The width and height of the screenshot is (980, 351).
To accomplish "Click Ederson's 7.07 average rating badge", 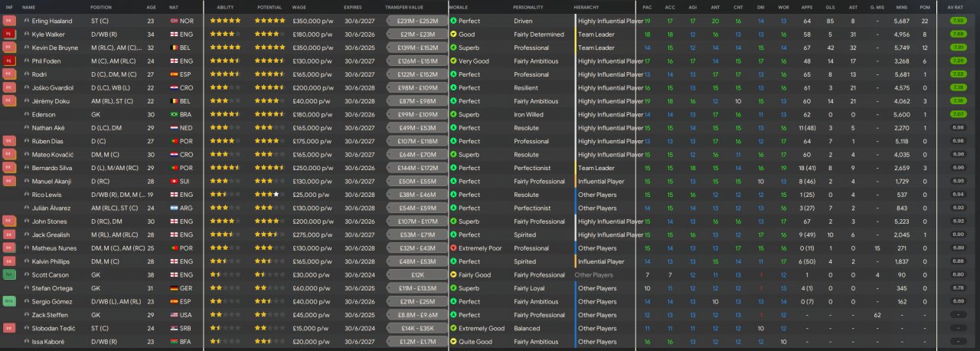I will 957,114.
